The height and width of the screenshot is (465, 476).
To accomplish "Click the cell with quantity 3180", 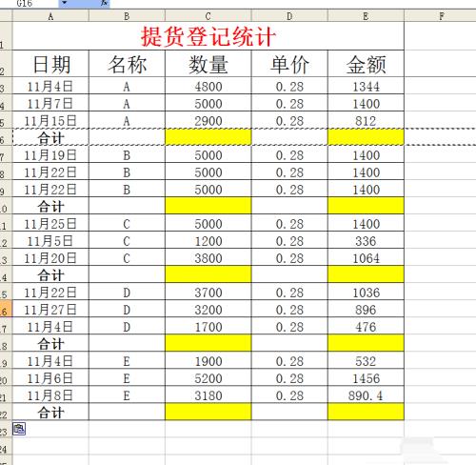I will (x=208, y=394).
